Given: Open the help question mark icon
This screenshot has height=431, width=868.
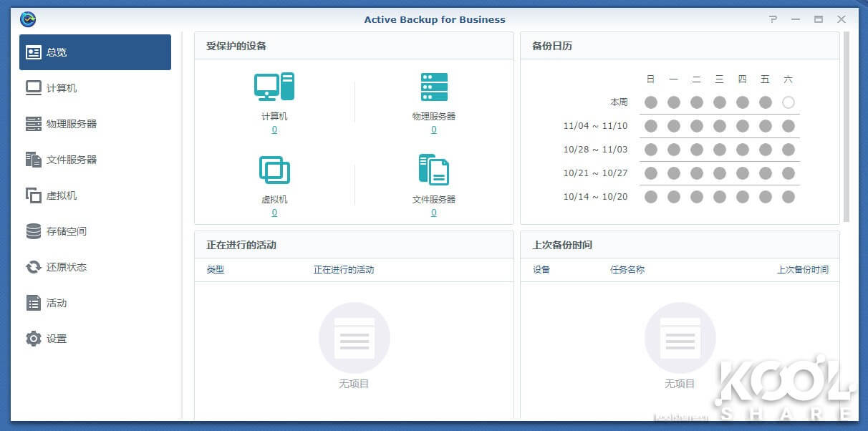Looking at the screenshot, I should pyautogui.click(x=773, y=19).
